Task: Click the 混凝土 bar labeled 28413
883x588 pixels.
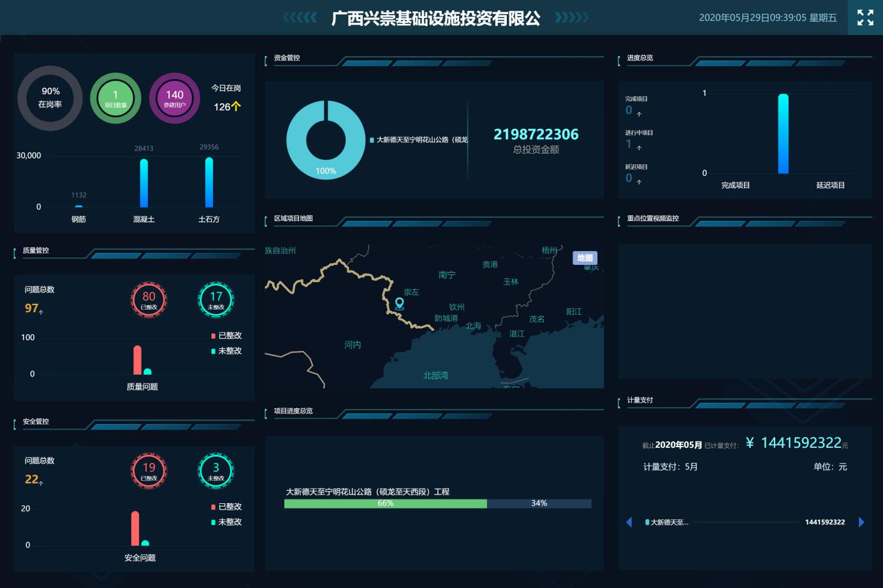Action: 144,183
